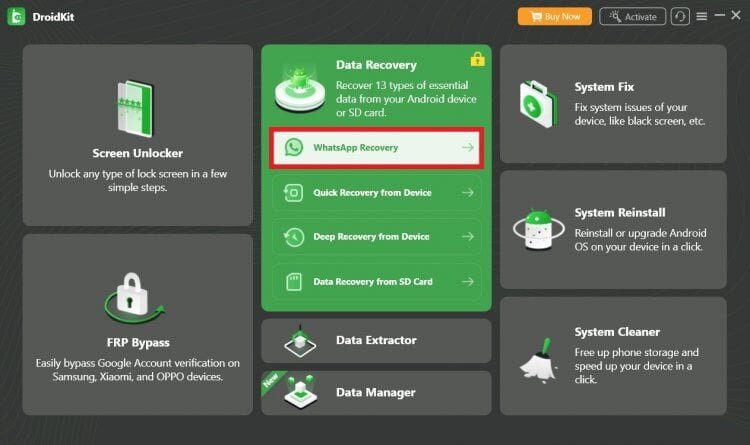This screenshot has width=750, height=445.
Task: Click the New ribbon badge on Data Manager
Action: (271, 381)
